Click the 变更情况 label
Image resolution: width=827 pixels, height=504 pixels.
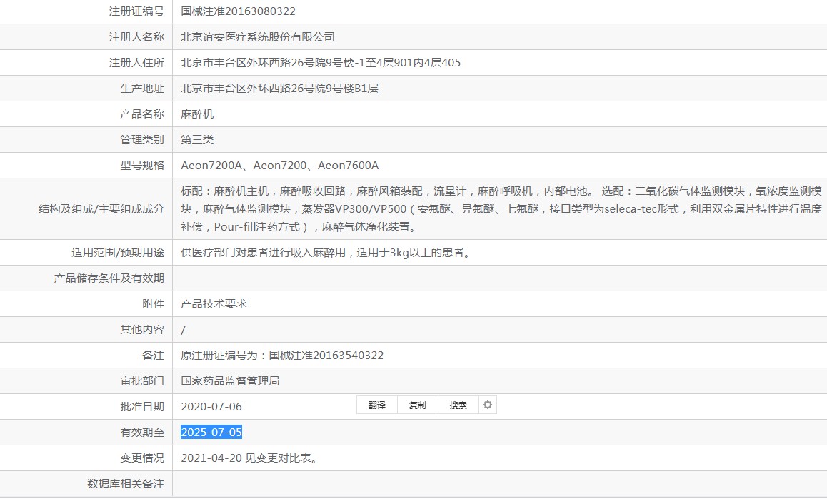[142, 458]
